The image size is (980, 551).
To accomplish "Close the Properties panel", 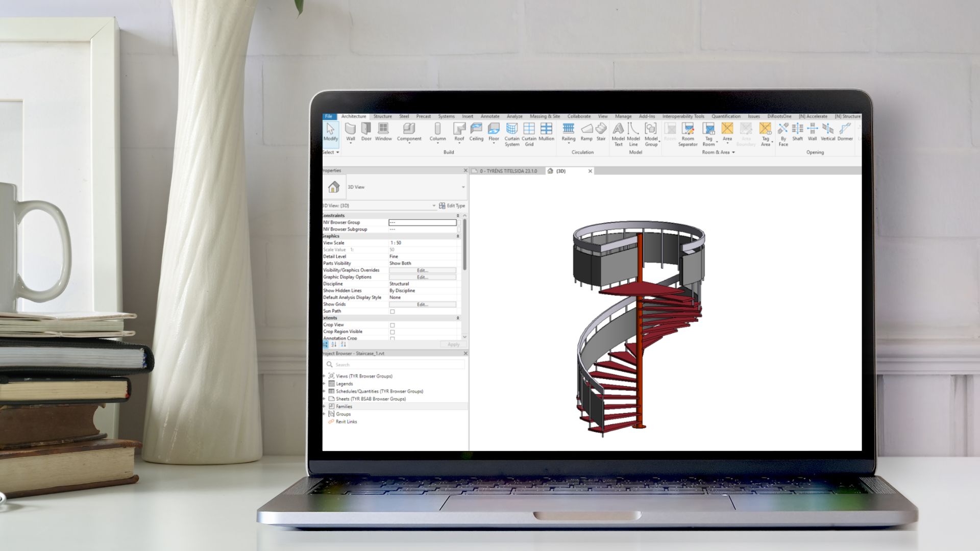I will [465, 171].
